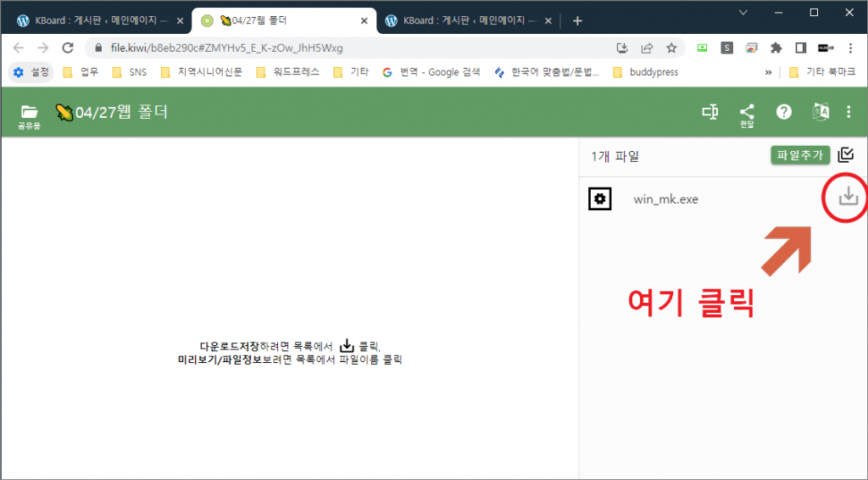
Task: Open the 한국어 맞춤법/문법 bookmark
Action: click(x=547, y=72)
